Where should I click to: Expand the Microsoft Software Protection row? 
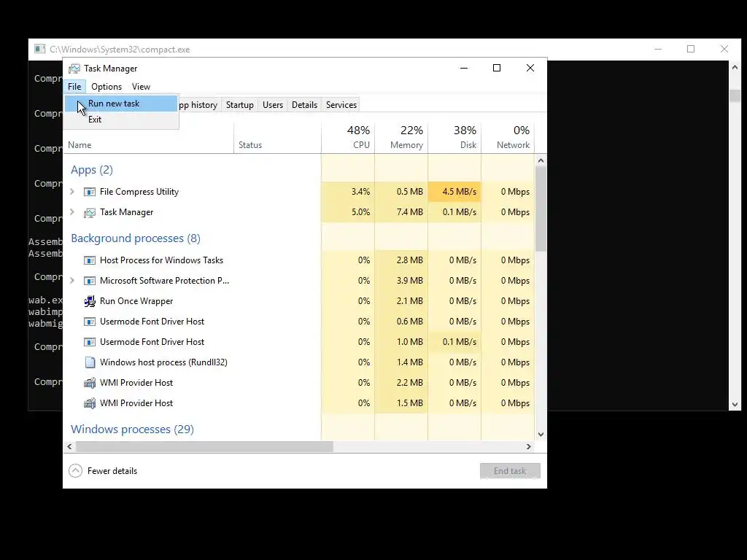72,281
